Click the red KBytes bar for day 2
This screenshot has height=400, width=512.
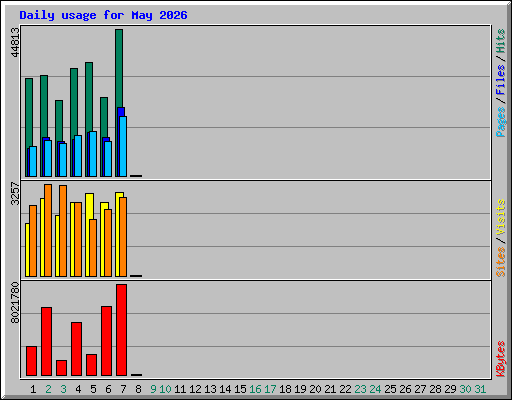click(46, 342)
